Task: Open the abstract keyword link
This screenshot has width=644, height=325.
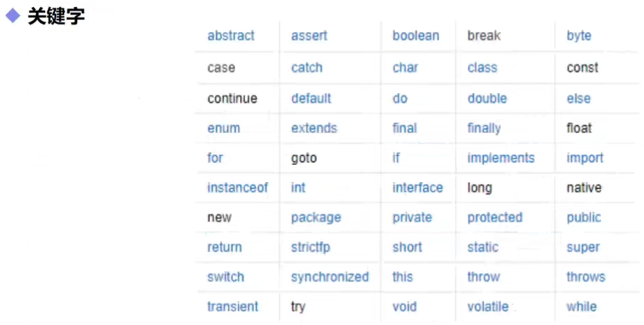Action: (x=231, y=35)
